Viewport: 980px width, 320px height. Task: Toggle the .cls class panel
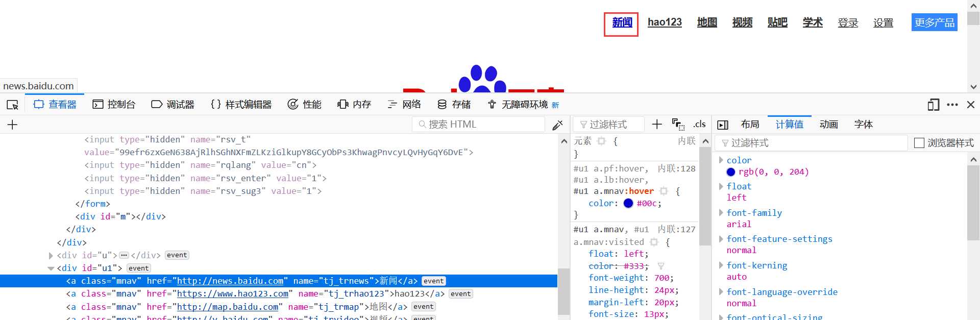pos(699,124)
